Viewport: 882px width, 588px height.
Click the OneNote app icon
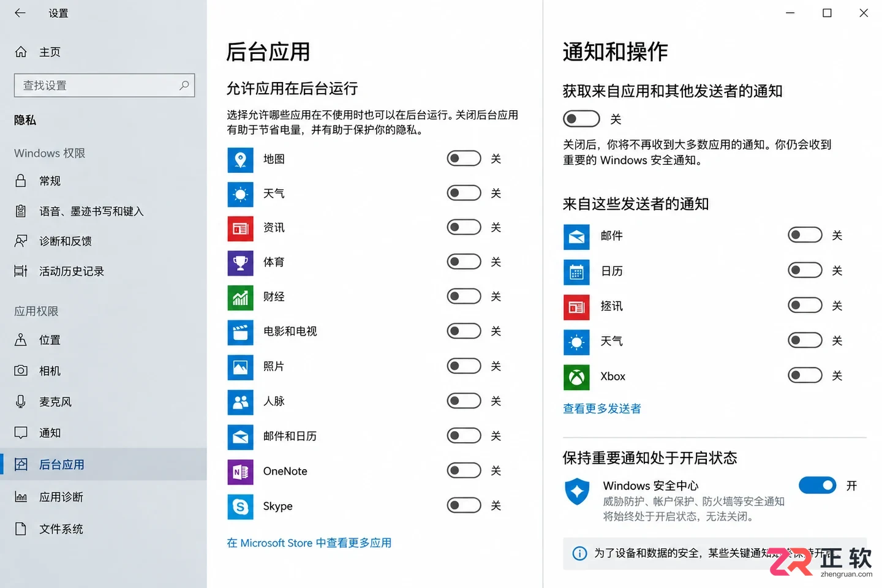pyautogui.click(x=240, y=472)
